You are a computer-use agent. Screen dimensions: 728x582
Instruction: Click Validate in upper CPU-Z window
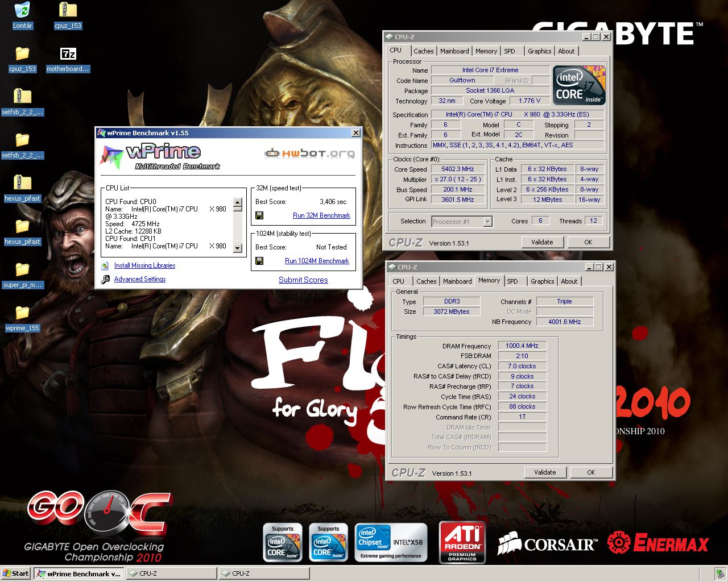tap(542, 242)
